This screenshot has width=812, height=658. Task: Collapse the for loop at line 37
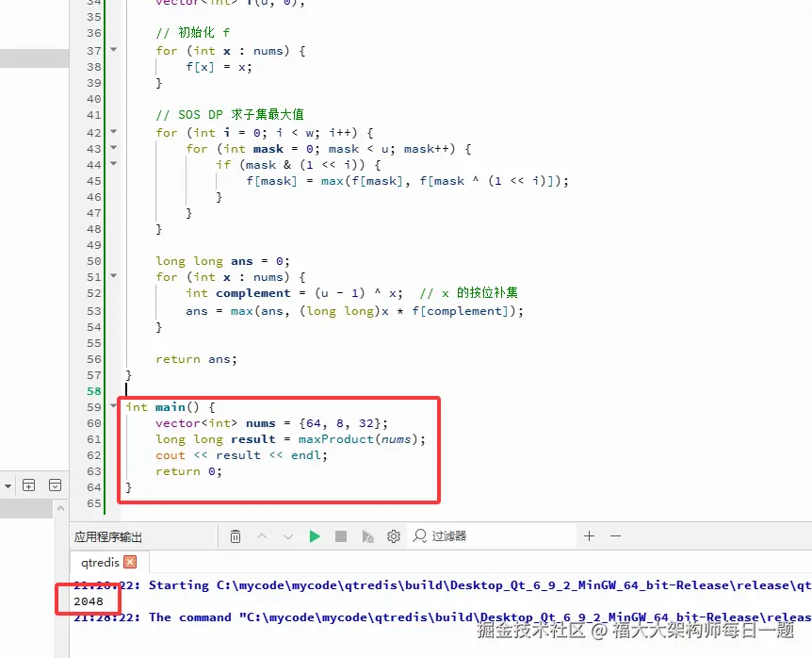coord(113,50)
